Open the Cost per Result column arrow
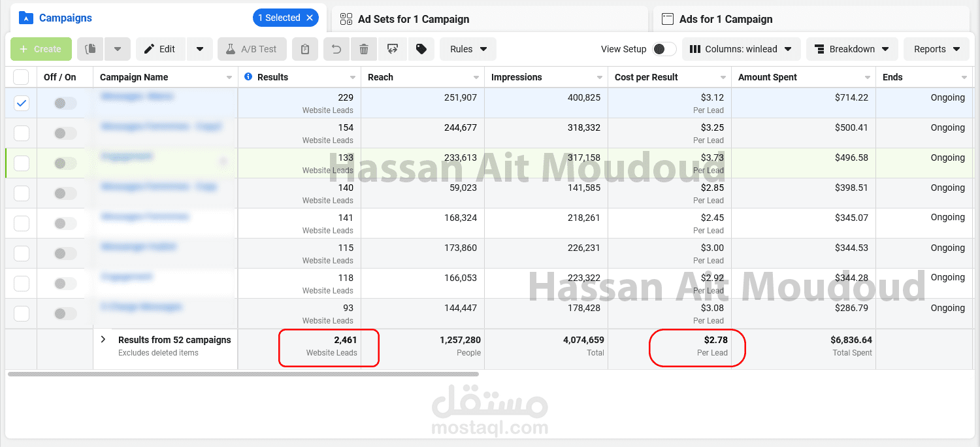 tap(723, 78)
